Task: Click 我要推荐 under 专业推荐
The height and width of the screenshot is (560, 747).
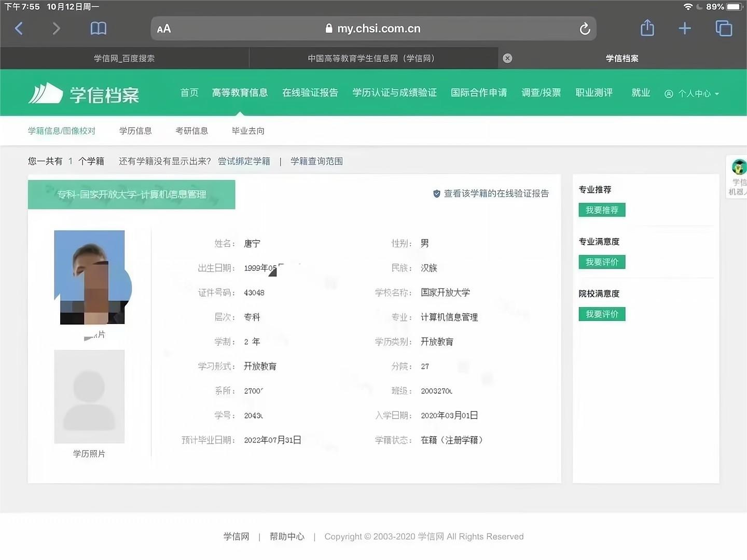Action: [x=602, y=210]
